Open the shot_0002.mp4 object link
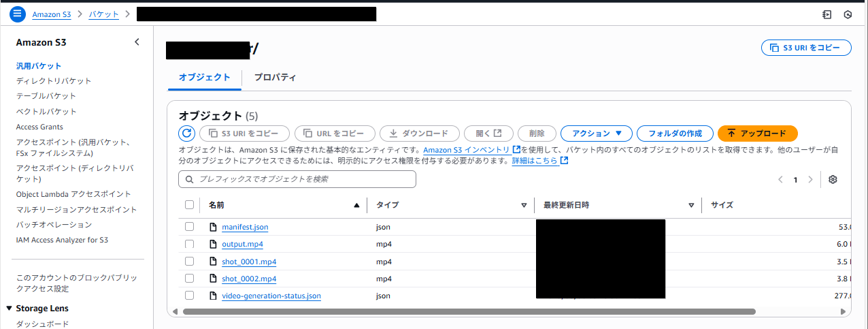The image size is (868, 329). point(249,279)
